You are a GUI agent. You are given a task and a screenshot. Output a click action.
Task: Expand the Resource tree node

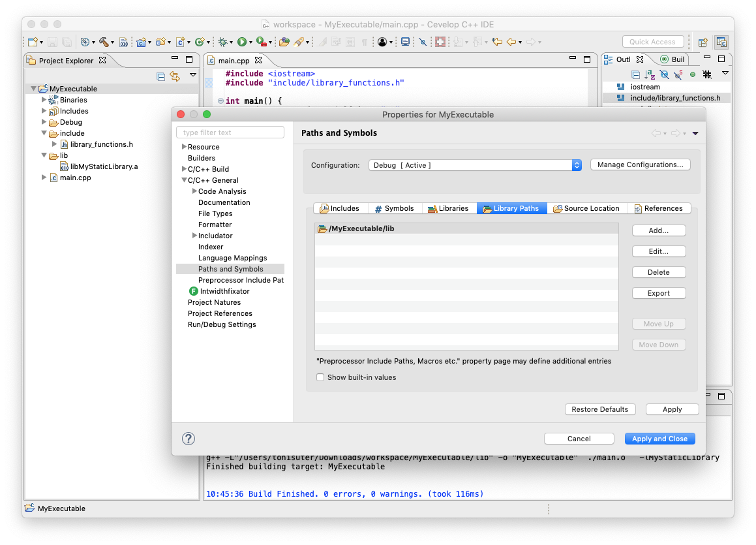(x=184, y=147)
